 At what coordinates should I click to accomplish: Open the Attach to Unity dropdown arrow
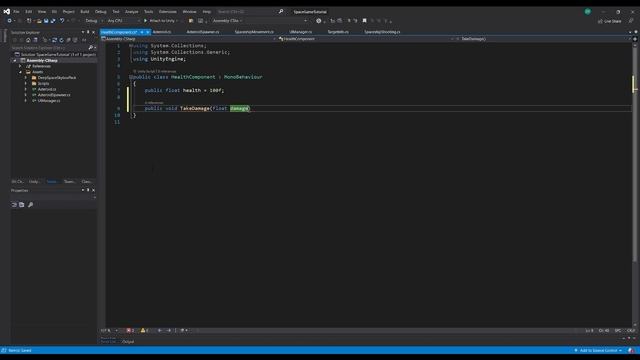pos(178,20)
